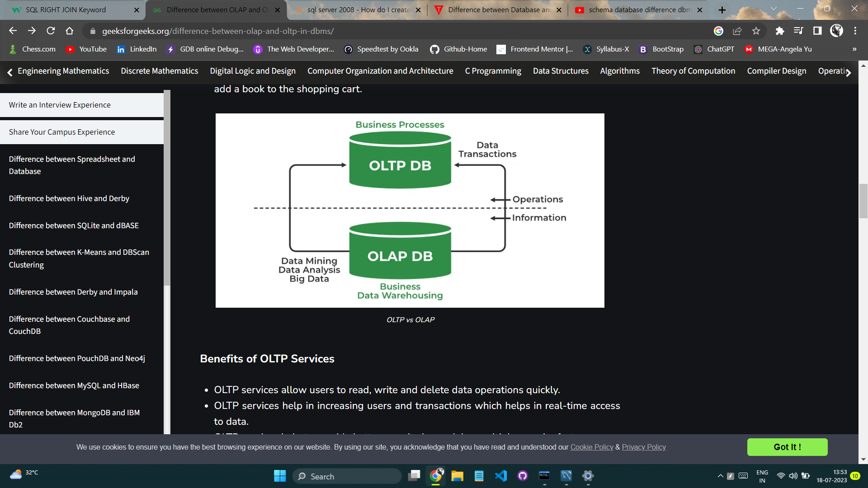Click the page vertical scrollbar thumb
Screen dimensions: 868x488
(863, 201)
